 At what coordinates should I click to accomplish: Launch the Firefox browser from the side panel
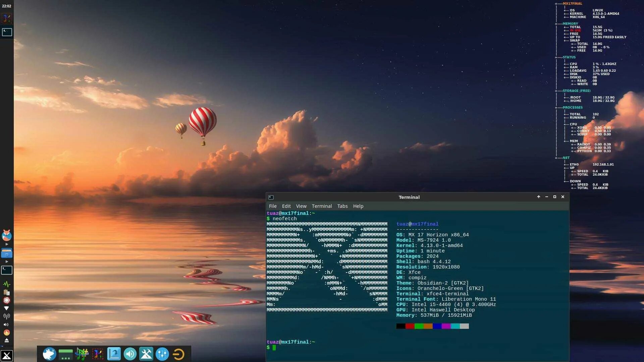pos(7,236)
